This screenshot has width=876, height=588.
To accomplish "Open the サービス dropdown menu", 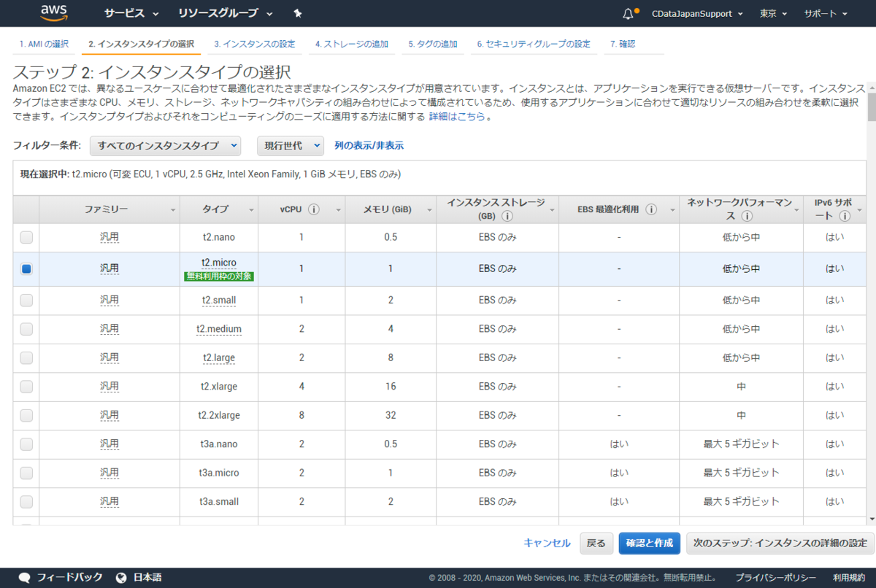I will 131,13.
